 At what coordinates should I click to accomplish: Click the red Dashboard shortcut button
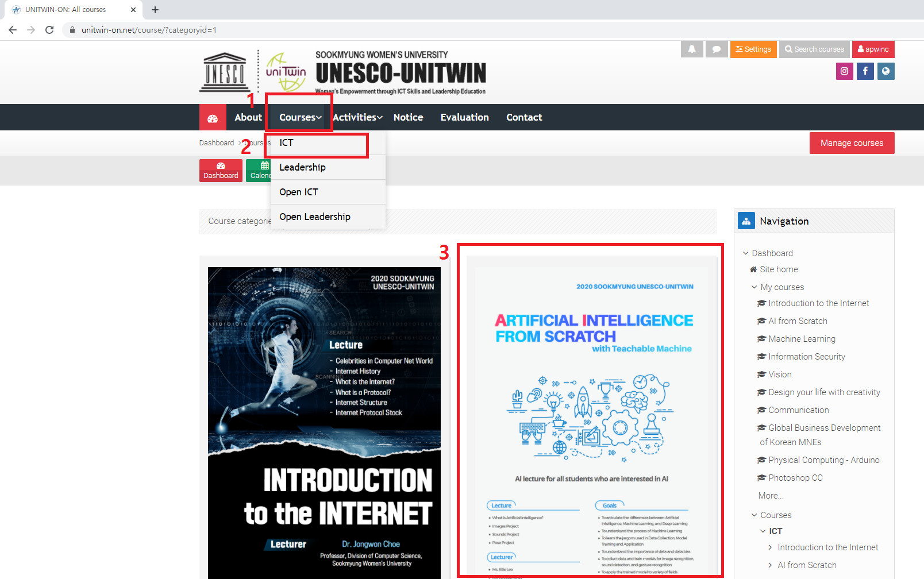point(221,171)
